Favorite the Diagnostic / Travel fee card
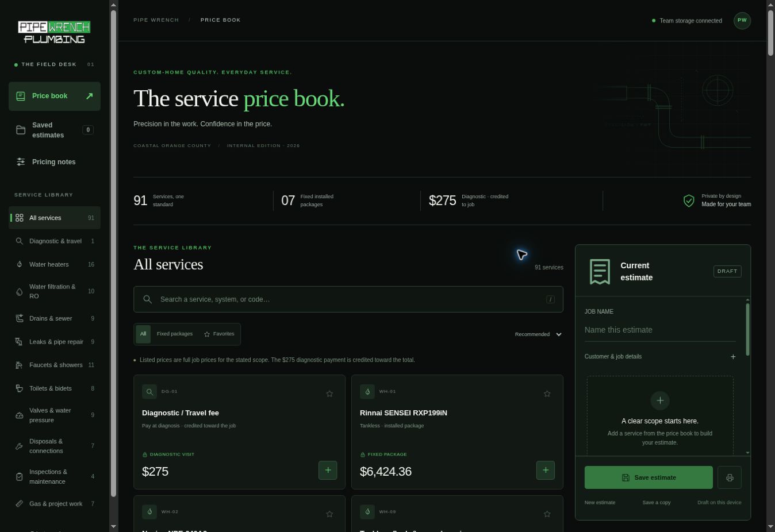Image resolution: width=775 pixels, height=532 pixels. click(x=329, y=394)
